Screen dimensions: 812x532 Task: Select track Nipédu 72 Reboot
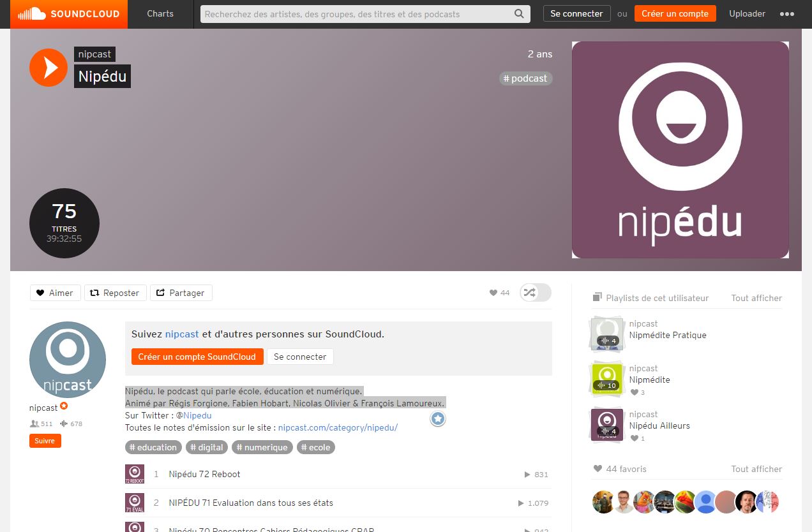(204, 474)
